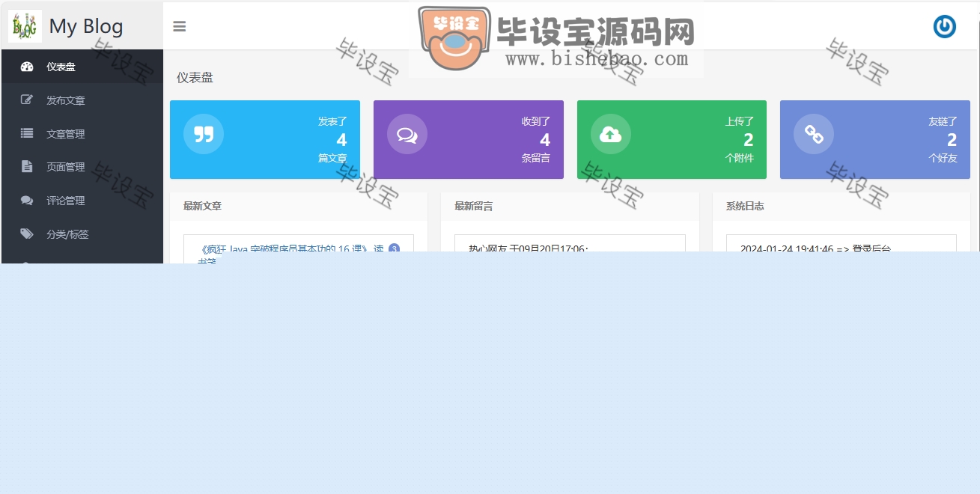Open 文章管理 via its list icon
The image size is (980, 494).
(27, 133)
